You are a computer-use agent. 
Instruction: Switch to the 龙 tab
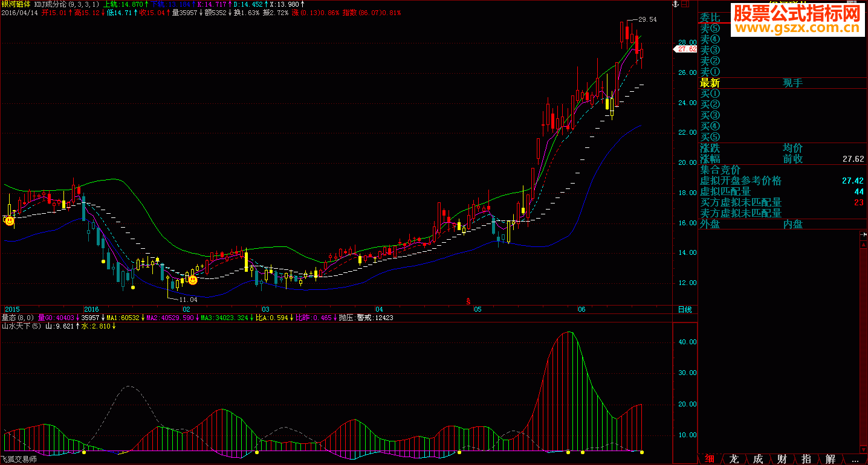pyautogui.click(x=734, y=459)
